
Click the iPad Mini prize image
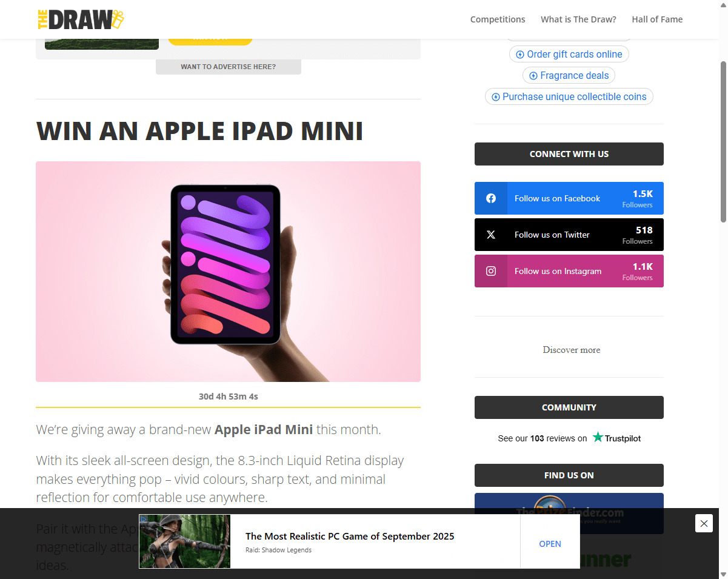pos(228,272)
